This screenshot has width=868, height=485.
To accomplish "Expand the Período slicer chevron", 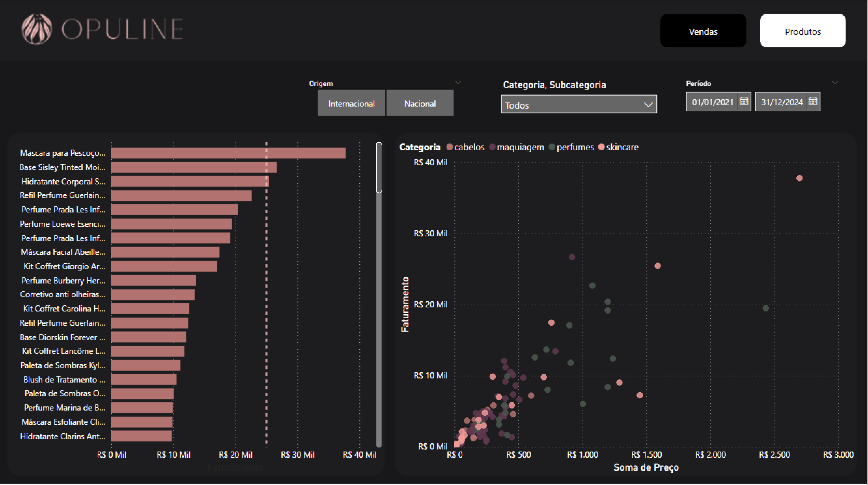I will click(x=835, y=83).
